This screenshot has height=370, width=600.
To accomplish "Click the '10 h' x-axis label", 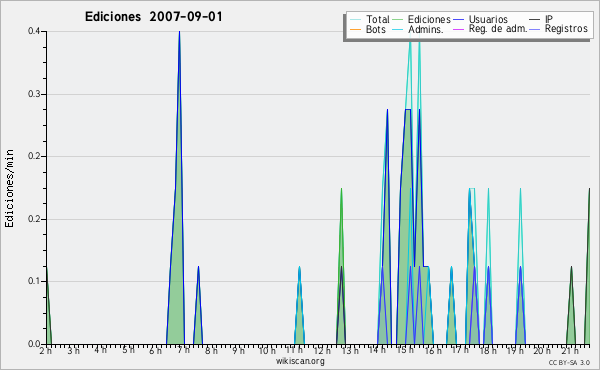I will pyautogui.click(x=267, y=350).
